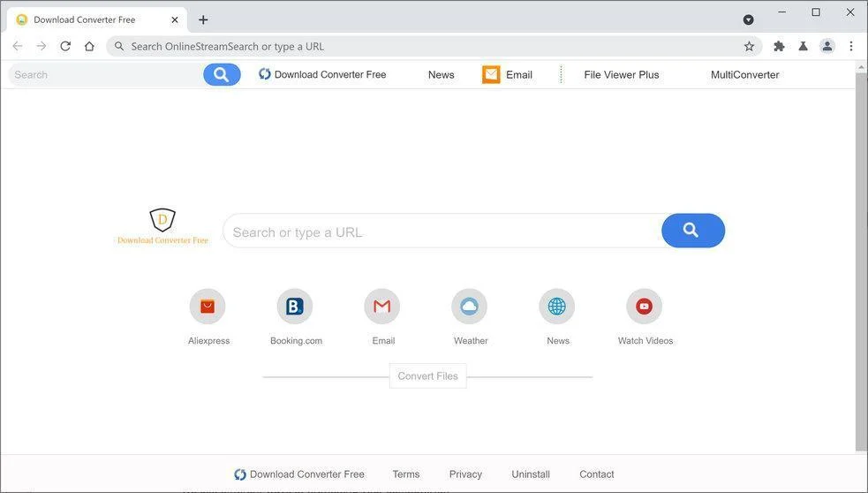The image size is (868, 493).
Task: Focus the browser address bar
Action: [434, 47]
